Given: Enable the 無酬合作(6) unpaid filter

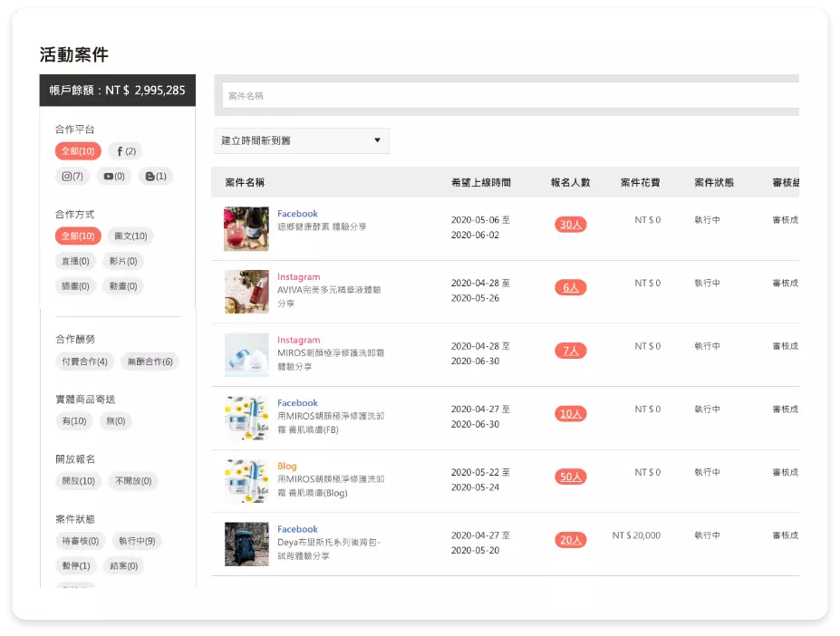Looking at the screenshot, I should [x=148, y=361].
